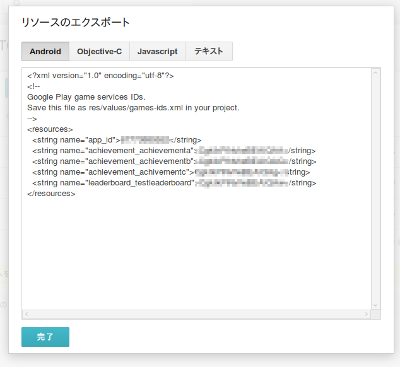Switch to the Objective-C tab
This screenshot has width=400, height=367.
[99, 51]
